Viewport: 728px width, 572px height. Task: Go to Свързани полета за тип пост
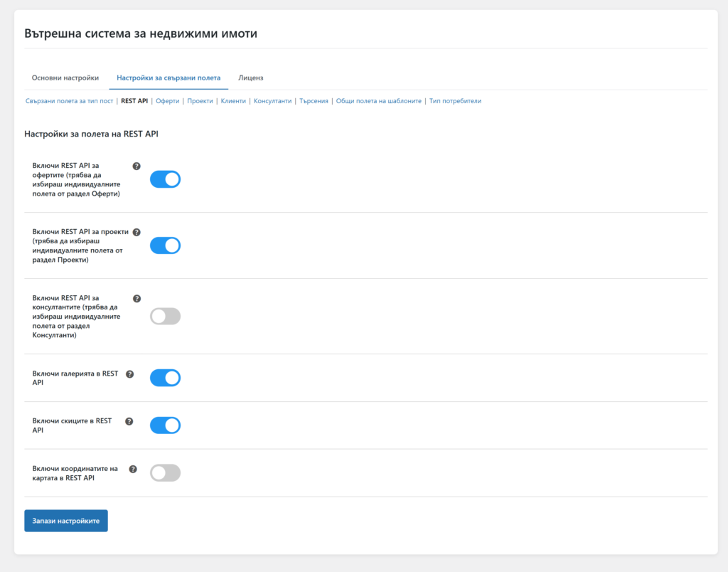[69, 101]
